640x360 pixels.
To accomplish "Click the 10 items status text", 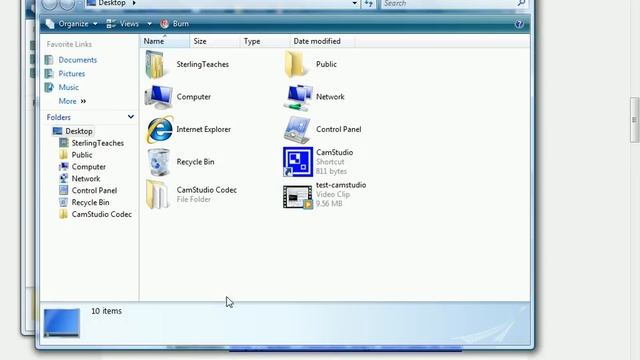I will (106, 311).
